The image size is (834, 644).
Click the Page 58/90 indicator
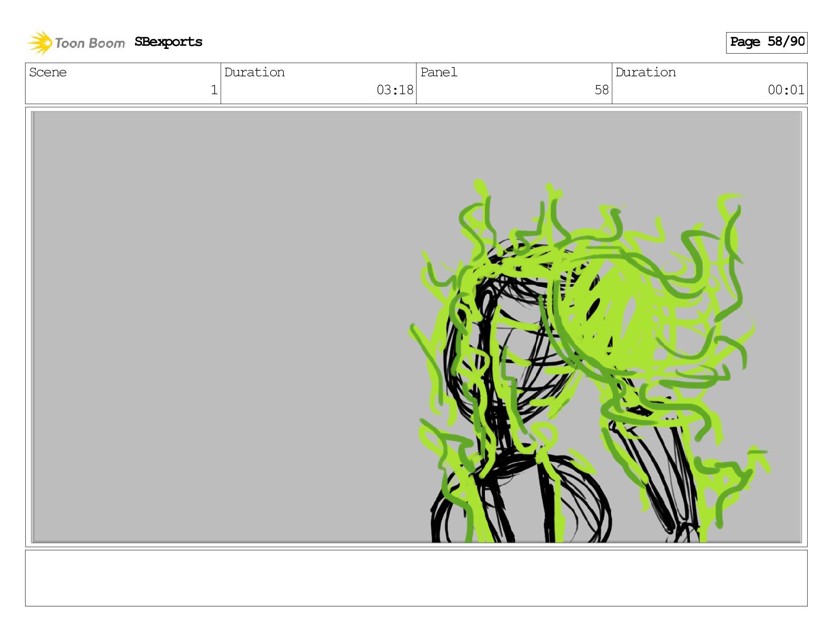click(767, 42)
